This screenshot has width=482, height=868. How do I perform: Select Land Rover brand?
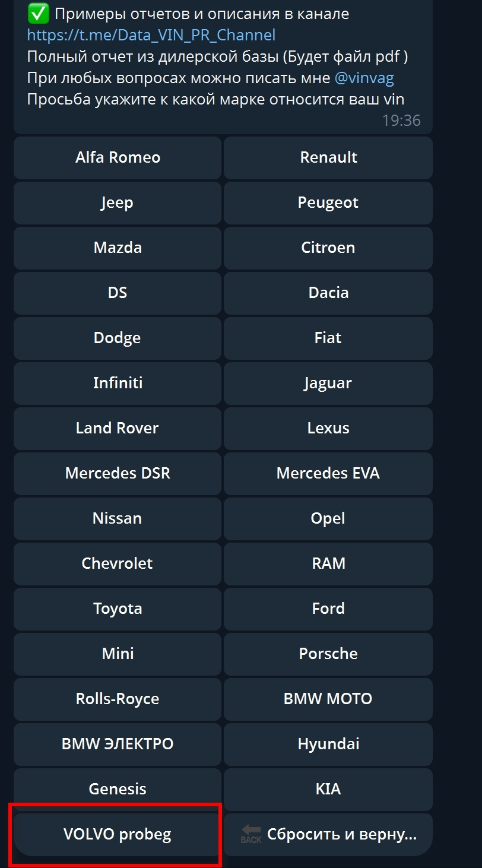tap(117, 428)
